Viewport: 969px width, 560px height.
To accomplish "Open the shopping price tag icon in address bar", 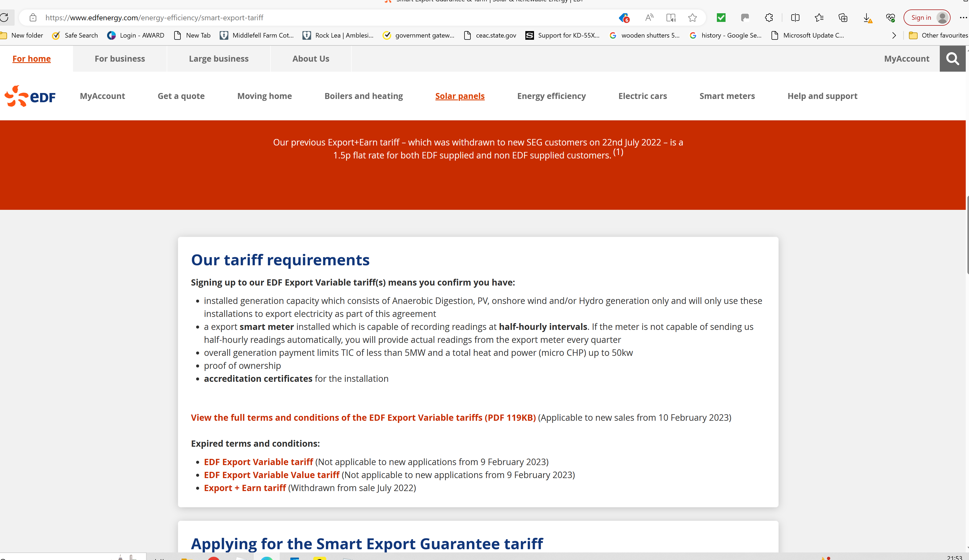I will (624, 18).
